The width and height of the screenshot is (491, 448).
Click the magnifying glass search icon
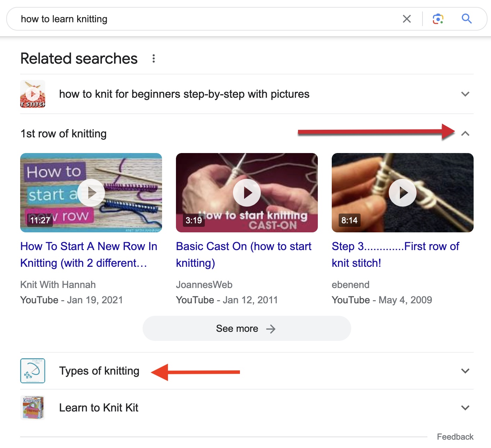[466, 19]
